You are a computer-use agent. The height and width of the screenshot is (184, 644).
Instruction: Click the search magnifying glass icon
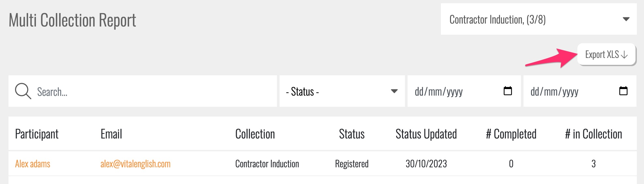[23, 91]
